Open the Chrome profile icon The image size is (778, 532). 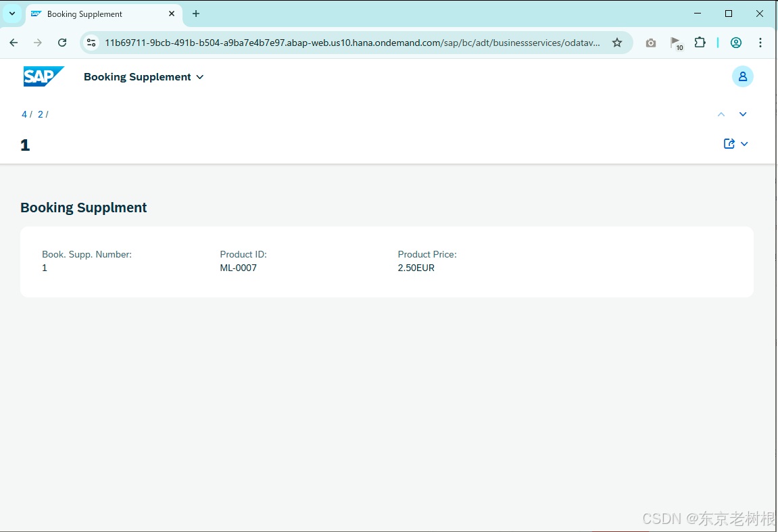tap(736, 43)
